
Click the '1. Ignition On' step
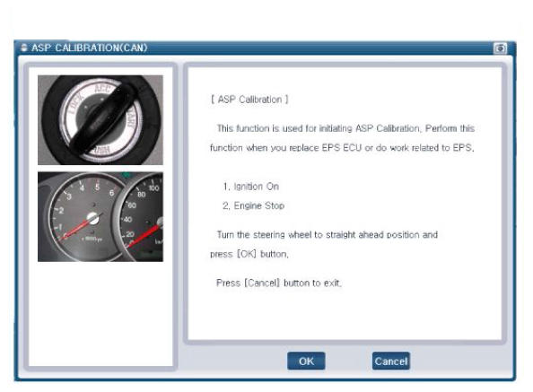click(251, 187)
